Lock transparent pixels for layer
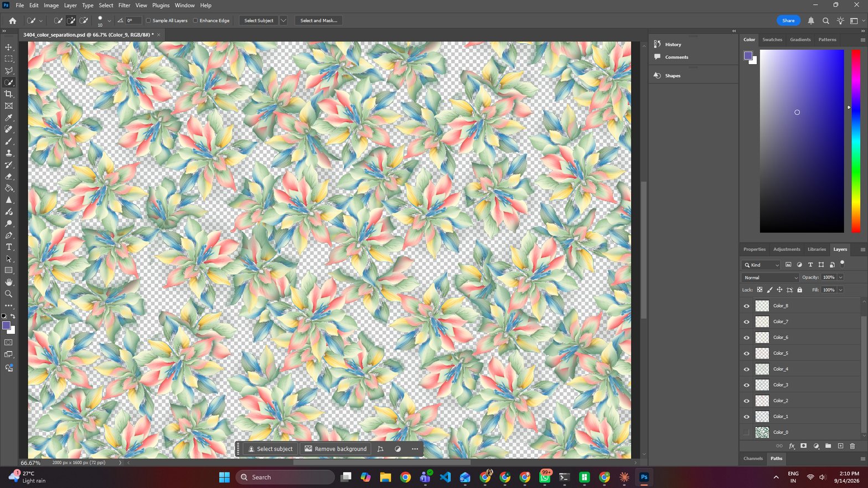 pos(759,289)
